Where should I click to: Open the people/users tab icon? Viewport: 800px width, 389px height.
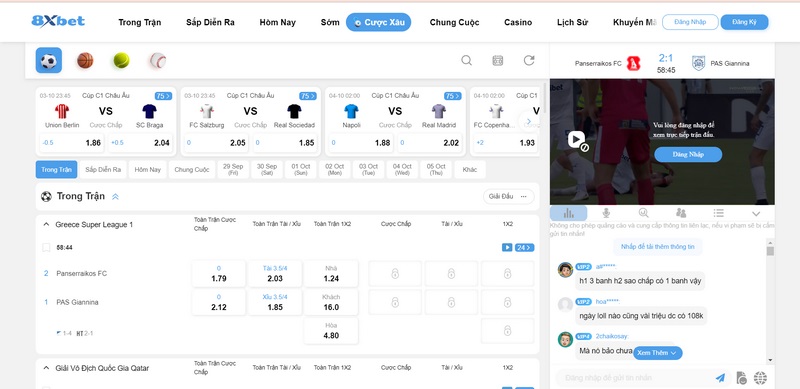click(x=681, y=213)
